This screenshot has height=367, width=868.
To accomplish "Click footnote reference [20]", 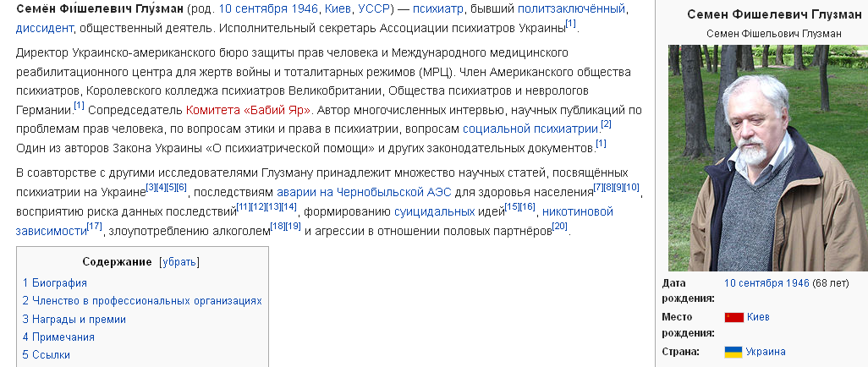I will [x=560, y=226].
